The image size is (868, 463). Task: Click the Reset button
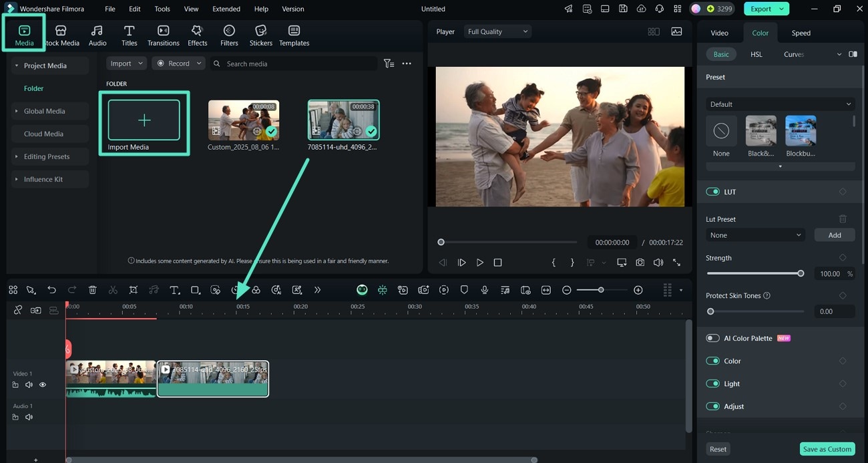[x=718, y=449]
